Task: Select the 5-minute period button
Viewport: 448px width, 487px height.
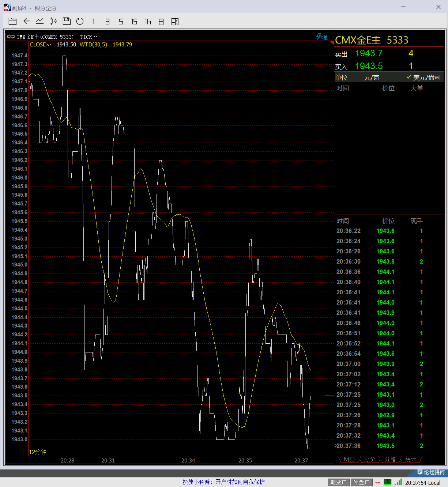Action: click(x=121, y=22)
